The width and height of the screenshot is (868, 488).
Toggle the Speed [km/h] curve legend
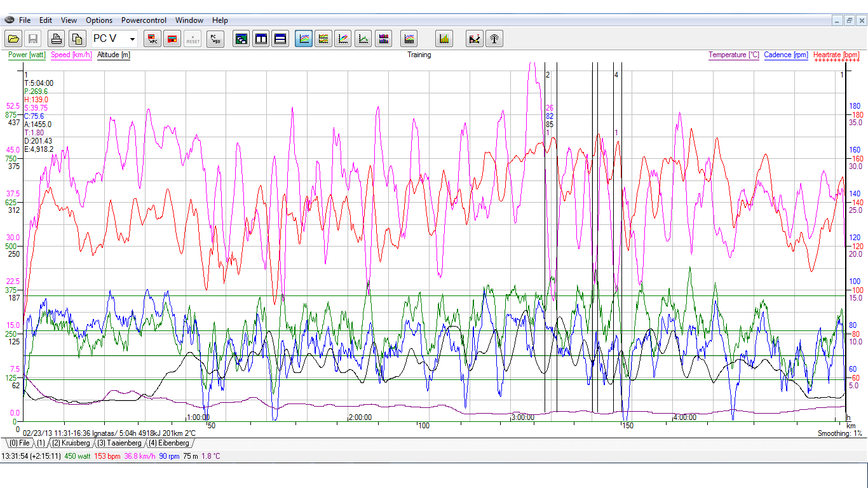pyautogui.click(x=71, y=55)
